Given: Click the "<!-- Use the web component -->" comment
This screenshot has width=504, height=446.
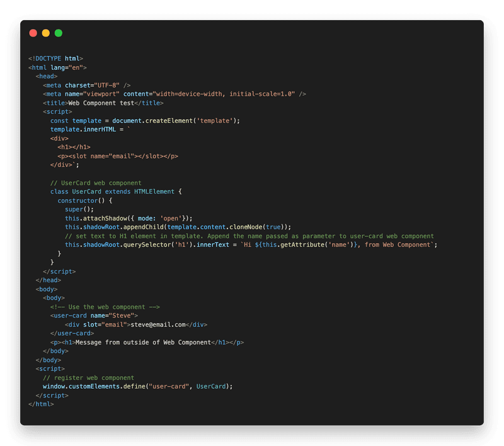Looking at the screenshot, I should tap(105, 307).
